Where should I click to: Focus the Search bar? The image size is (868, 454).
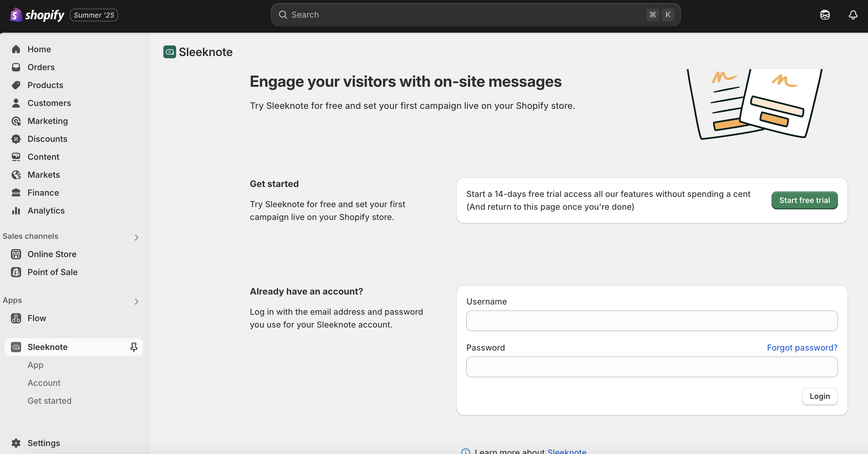[475, 15]
